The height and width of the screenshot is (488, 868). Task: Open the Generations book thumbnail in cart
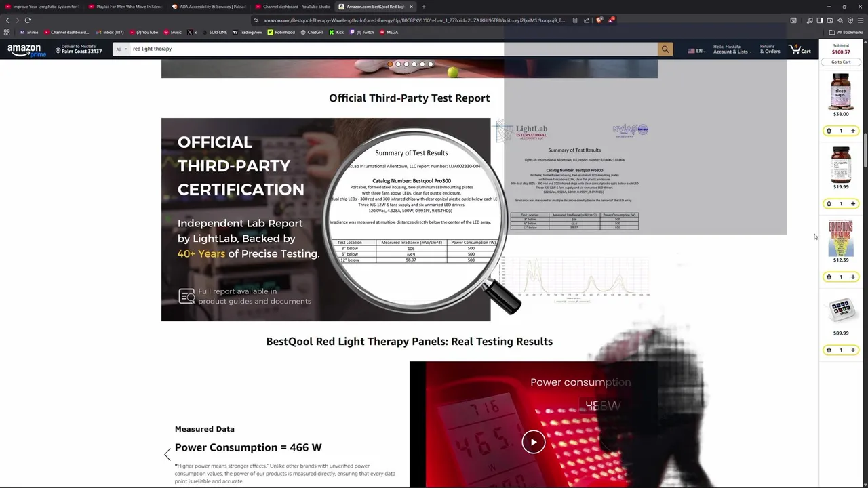pyautogui.click(x=841, y=237)
